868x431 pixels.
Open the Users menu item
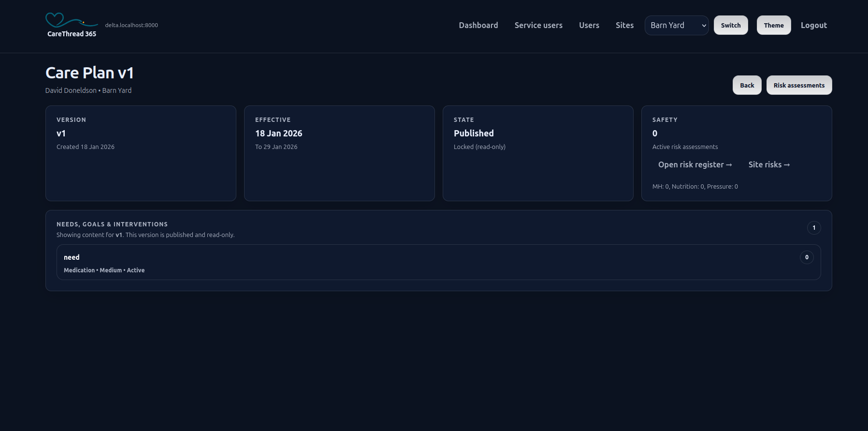click(589, 25)
